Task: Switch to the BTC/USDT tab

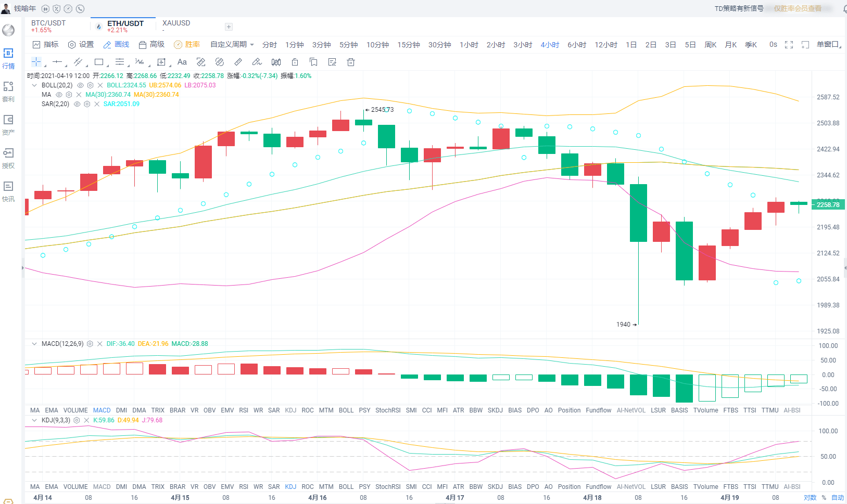Action: pyautogui.click(x=48, y=26)
